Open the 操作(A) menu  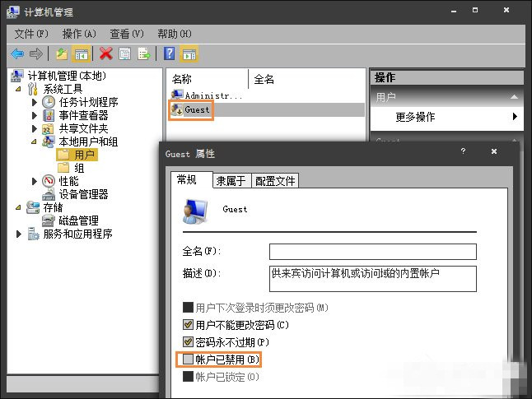(79, 34)
